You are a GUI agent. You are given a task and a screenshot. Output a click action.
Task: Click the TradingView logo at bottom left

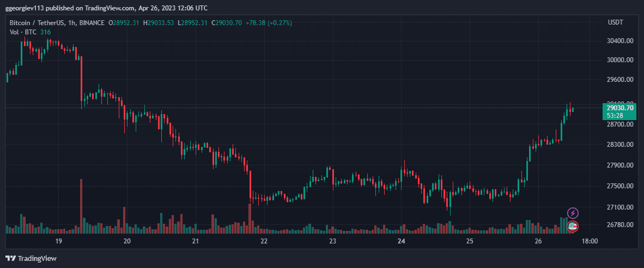tap(31, 259)
